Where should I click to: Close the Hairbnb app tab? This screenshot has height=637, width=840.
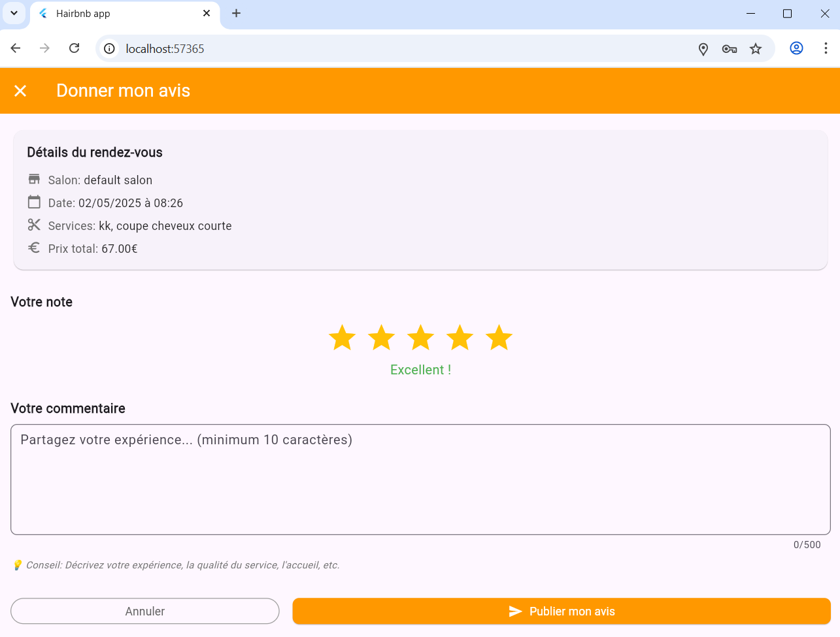click(207, 13)
